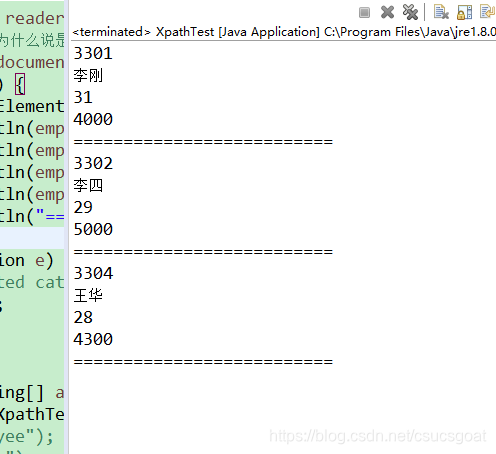This screenshot has height=454, width=496.
Task: Click the console output line 29
Action: pyautogui.click(x=83, y=207)
